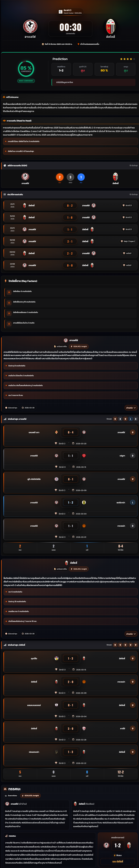Screen dimensions: 139x868
Task: Click the L badge in the Arezzo streak
Action: click(131, 419)
